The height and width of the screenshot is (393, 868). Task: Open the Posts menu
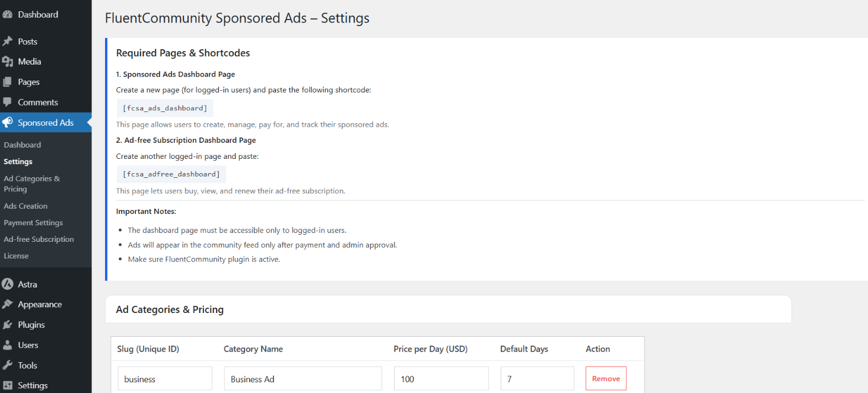click(x=27, y=41)
